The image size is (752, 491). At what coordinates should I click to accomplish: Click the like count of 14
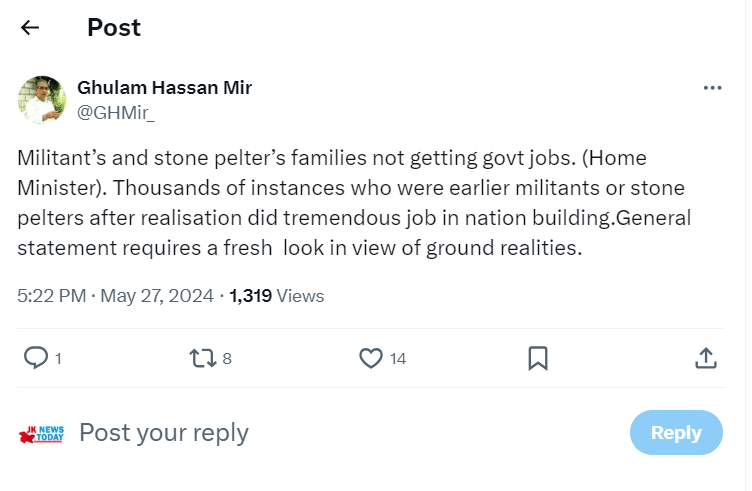[398, 358]
